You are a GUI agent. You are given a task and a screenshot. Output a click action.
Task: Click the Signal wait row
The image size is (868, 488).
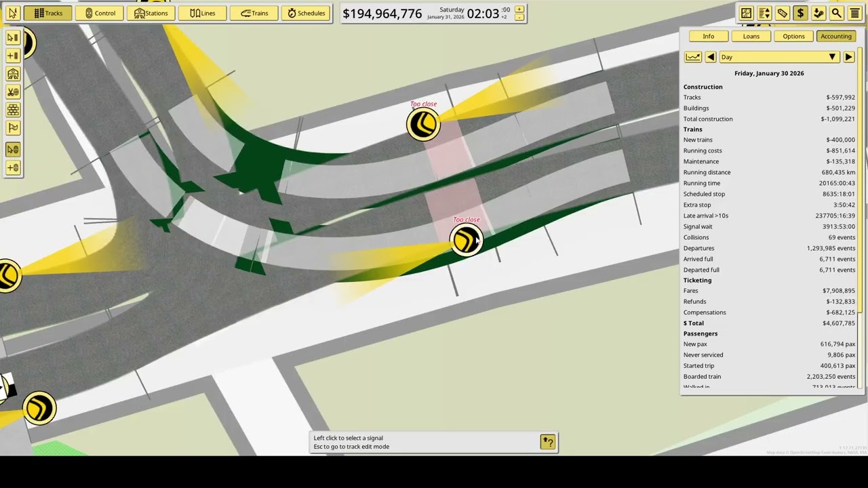769,226
